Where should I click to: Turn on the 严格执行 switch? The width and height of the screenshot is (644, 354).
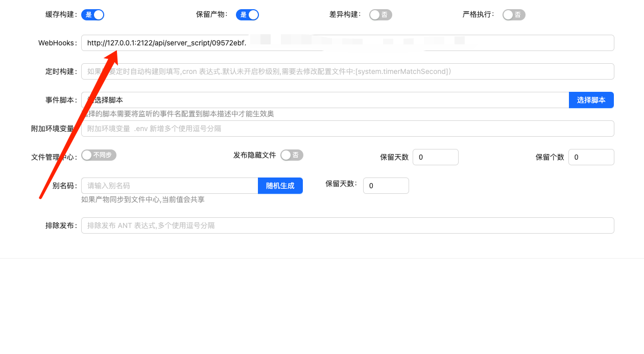(514, 15)
